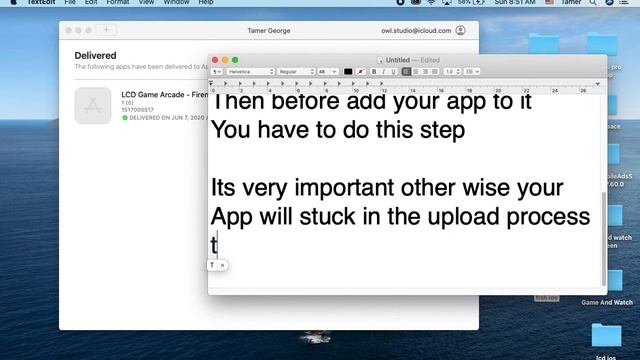
Task: Click the line "App will stuck in the upload process"
Action: point(400,217)
